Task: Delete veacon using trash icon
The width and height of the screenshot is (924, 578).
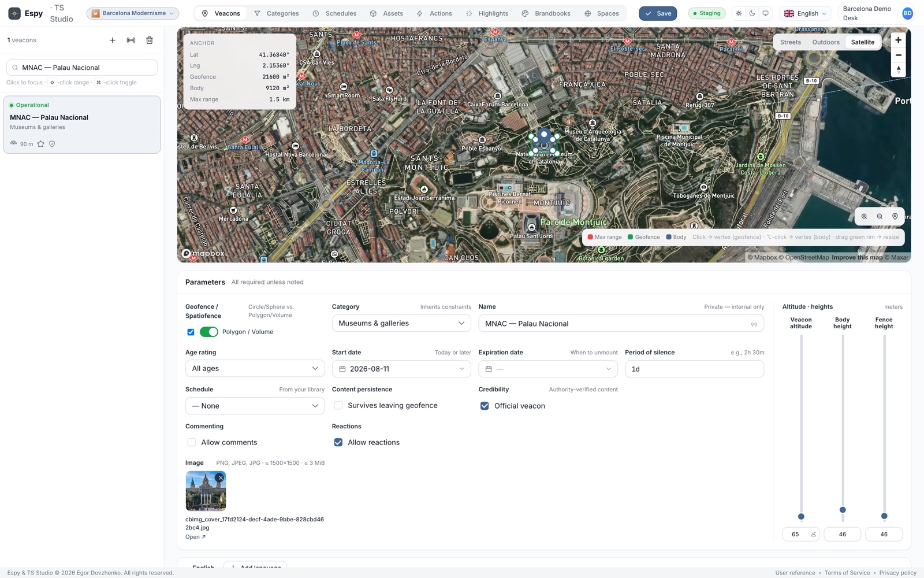Action: click(150, 40)
